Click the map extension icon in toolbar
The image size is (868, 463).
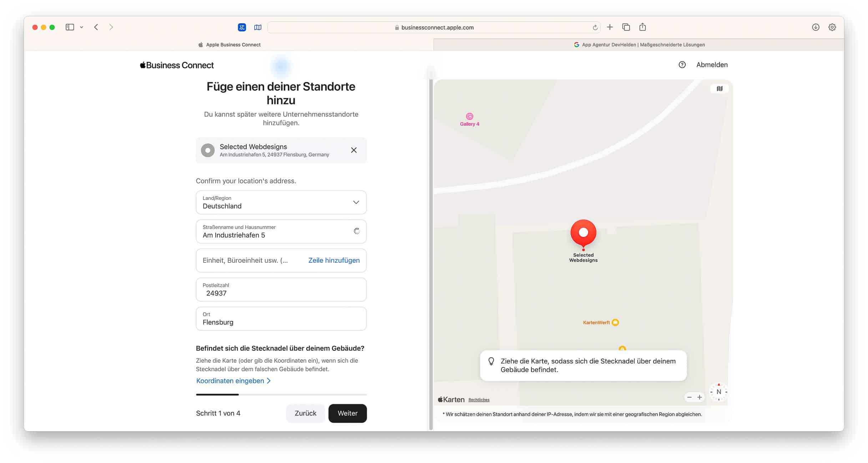point(258,27)
